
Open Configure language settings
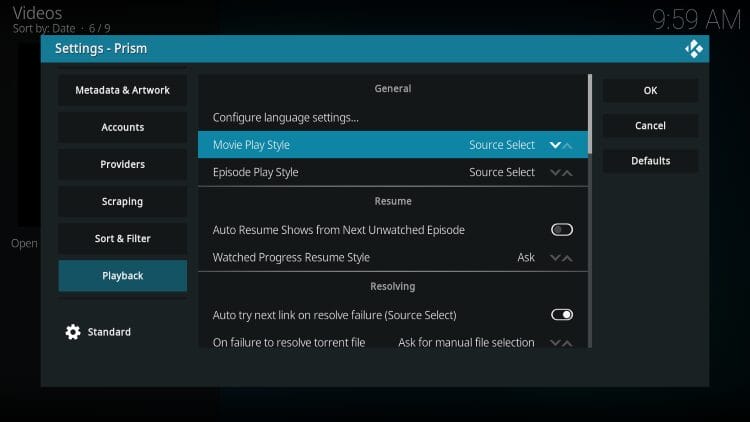(x=393, y=117)
